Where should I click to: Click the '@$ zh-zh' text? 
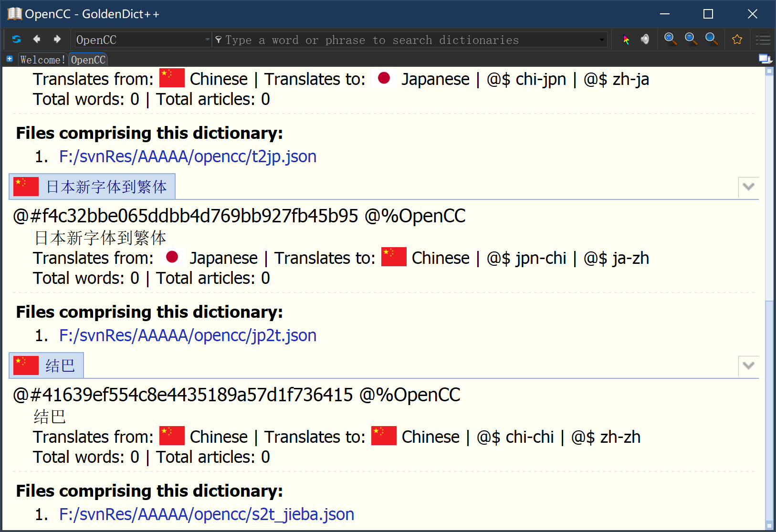[606, 437]
